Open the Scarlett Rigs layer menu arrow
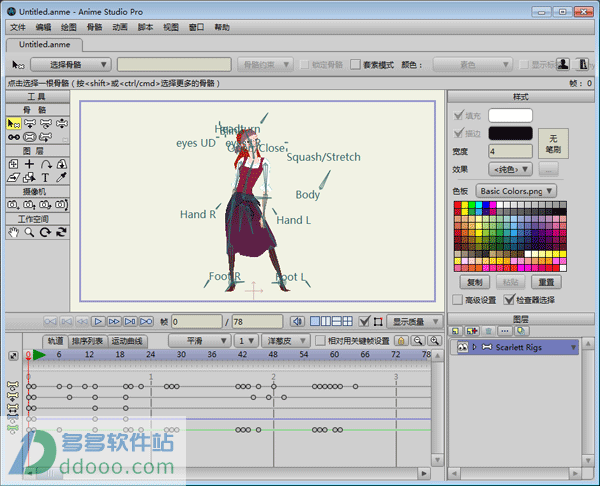Image resolution: width=600 pixels, height=486 pixels. [x=573, y=347]
